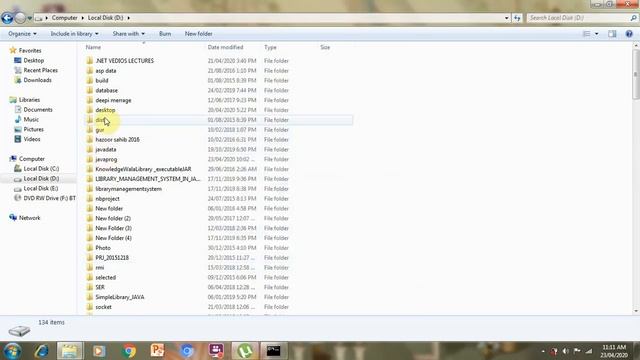The width and height of the screenshot is (640, 360).
Task: Select New folder (2) icon
Action: click(x=90, y=218)
